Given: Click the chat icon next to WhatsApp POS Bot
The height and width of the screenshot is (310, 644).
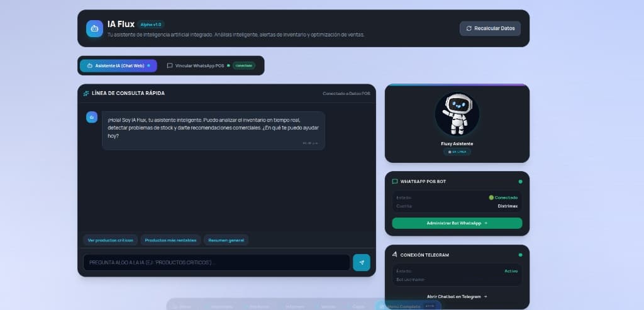Looking at the screenshot, I should click(395, 182).
